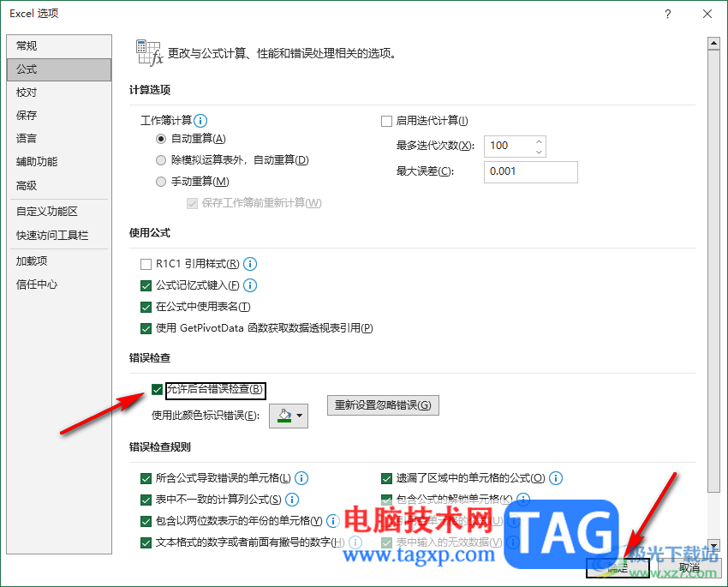This screenshot has width=728, height=587.
Task: Open the 保存 options category
Action: (x=59, y=115)
